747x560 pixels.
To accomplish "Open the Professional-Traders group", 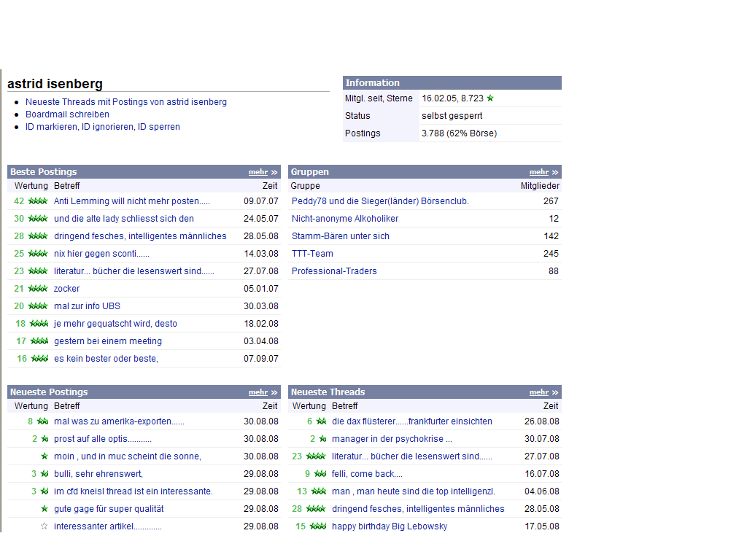I will coord(334,271).
